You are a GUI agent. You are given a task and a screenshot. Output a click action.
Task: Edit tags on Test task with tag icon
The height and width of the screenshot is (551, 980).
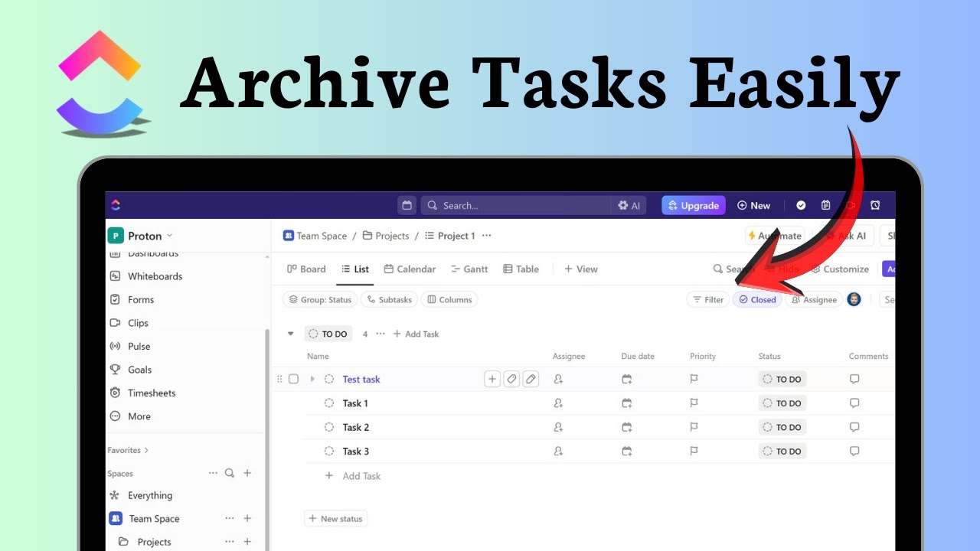coord(511,379)
